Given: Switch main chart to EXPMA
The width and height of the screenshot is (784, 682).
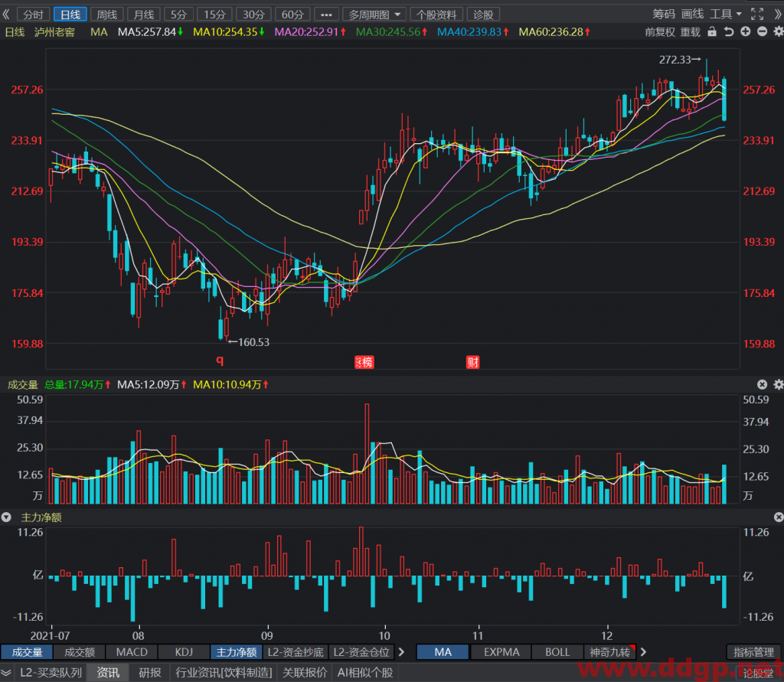Looking at the screenshot, I should pyautogui.click(x=501, y=652).
